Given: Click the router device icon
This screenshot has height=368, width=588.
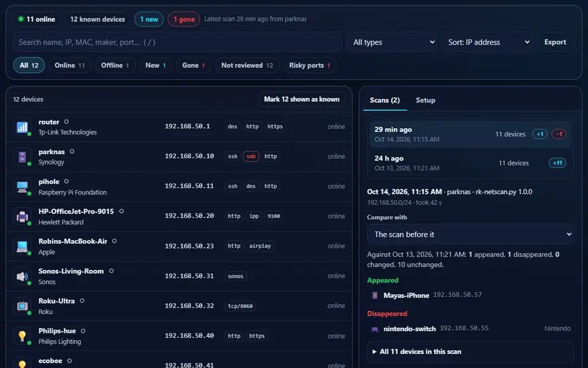Looking at the screenshot, I should [x=22, y=127].
